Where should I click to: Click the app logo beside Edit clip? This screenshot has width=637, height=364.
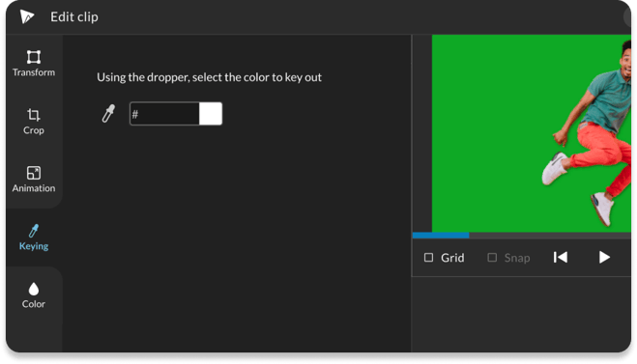tap(27, 16)
